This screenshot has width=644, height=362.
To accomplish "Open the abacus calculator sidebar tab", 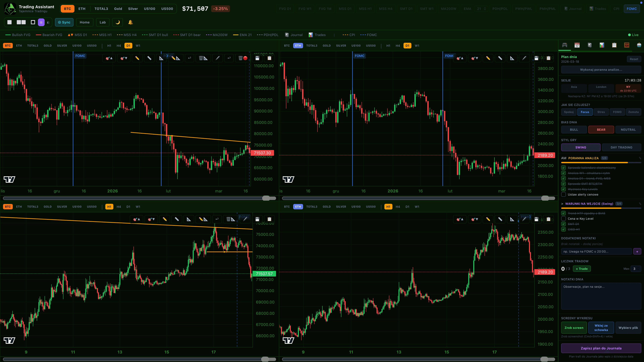I will [627, 45].
